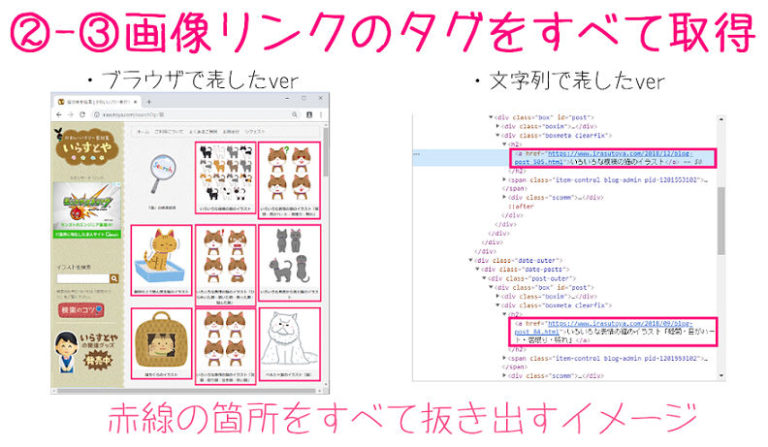Open the Chrome three-dot menu
Image resolution: width=768 pixels, height=447 pixels.
click(321, 115)
